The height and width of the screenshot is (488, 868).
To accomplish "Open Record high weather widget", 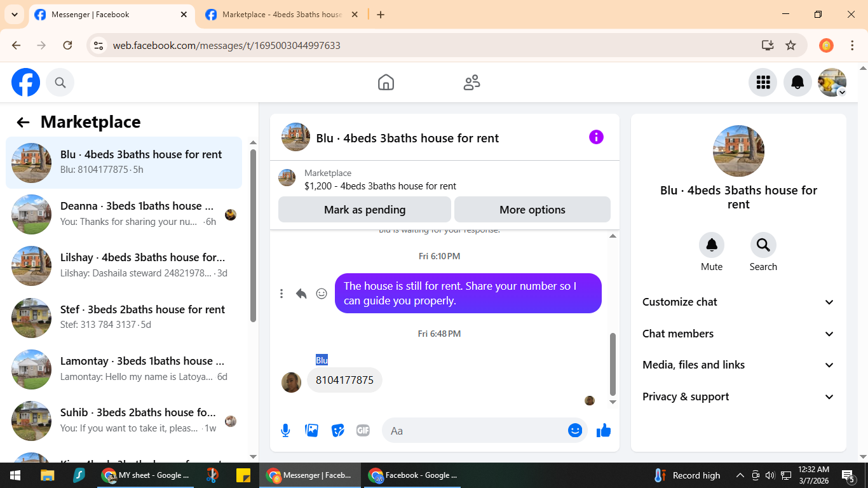I will 687,475.
